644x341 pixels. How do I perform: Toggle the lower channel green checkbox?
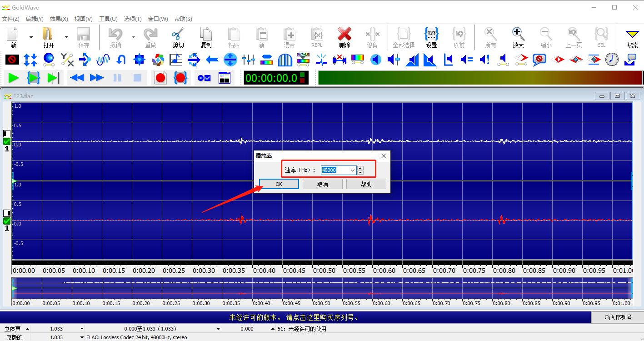click(x=7, y=221)
